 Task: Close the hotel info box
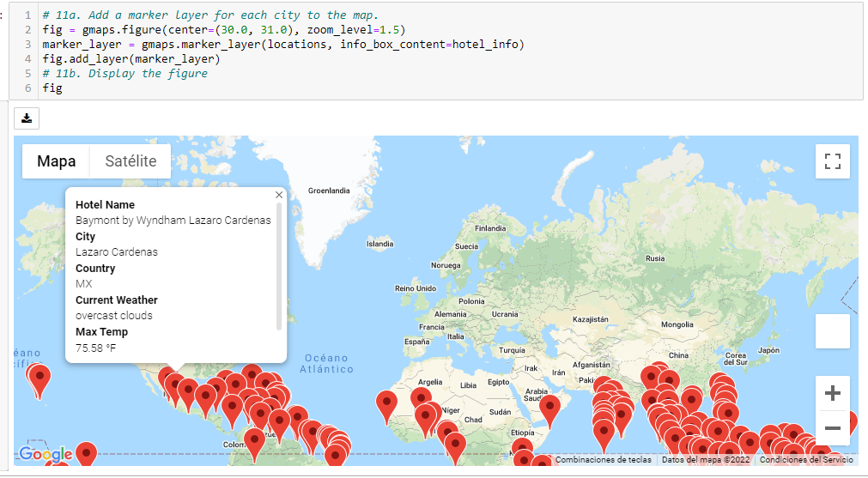(279, 195)
